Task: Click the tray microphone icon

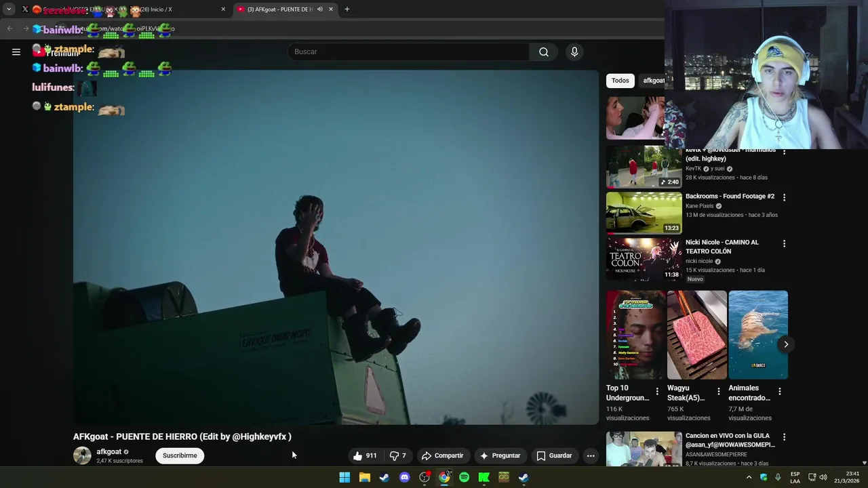Action: pyautogui.click(x=778, y=477)
